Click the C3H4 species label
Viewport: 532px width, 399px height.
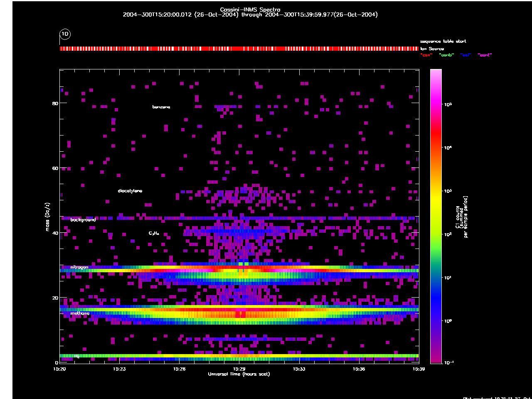pyautogui.click(x=153, y=233)
